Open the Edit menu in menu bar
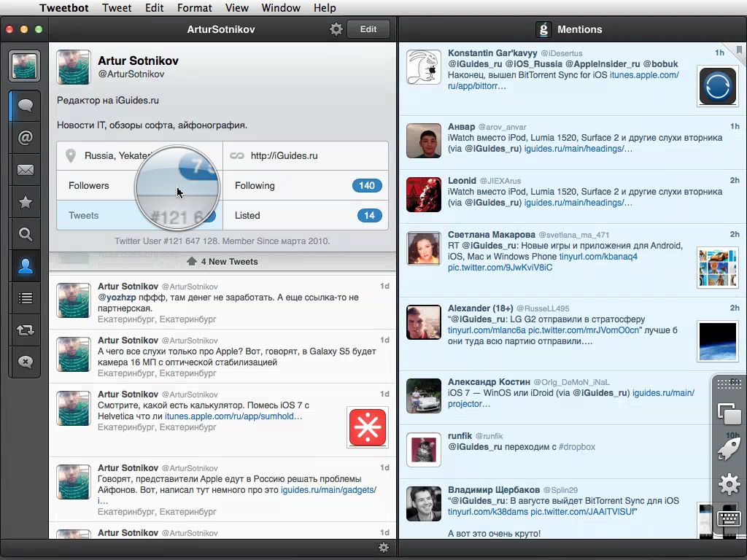 pyautogui.click(x=155, y=8)
